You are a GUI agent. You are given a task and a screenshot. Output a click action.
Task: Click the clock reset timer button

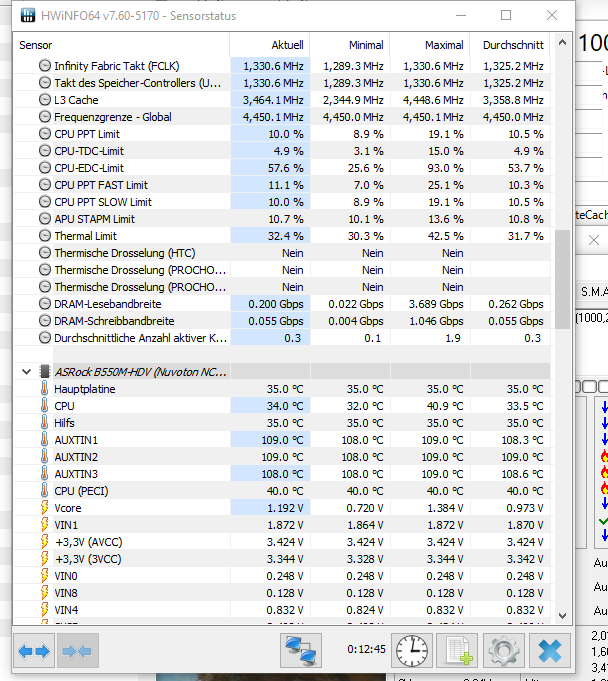pos(412,651)
